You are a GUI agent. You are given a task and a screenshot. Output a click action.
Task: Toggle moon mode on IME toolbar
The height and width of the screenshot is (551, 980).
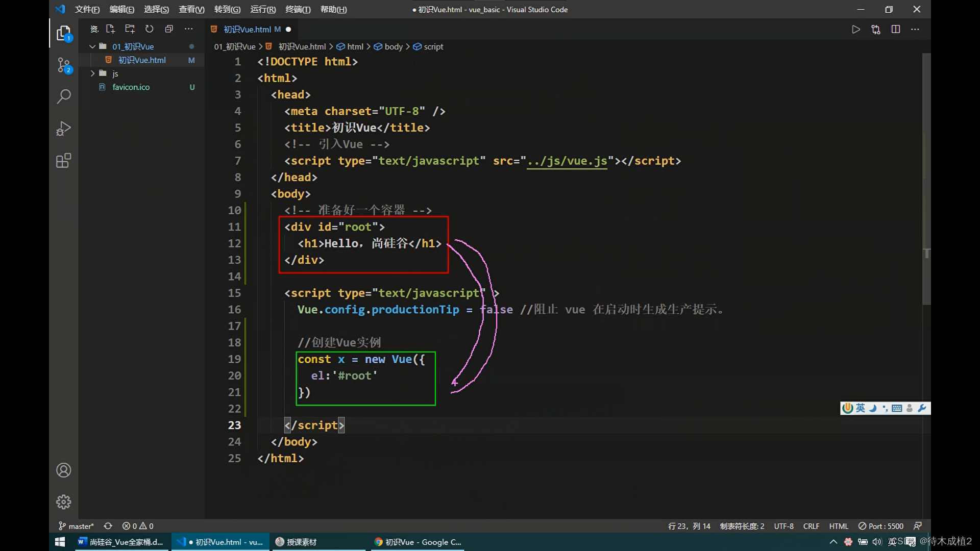click(873, 408)
